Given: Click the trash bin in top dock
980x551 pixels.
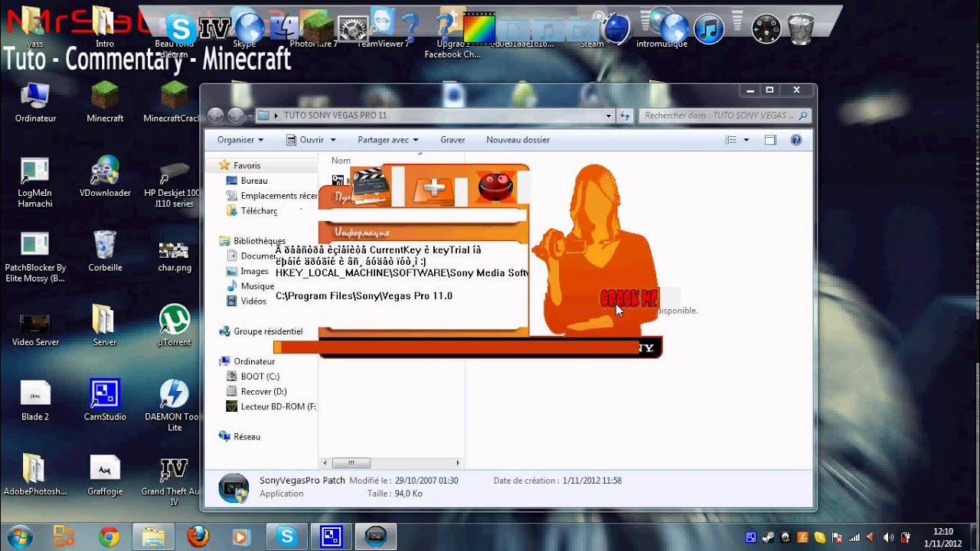Looking at the screenshot, I should click(x=801, y=28).
